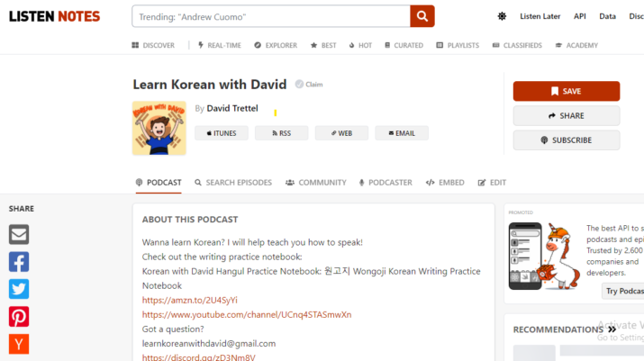Open the API link in header

pos(580,16)
